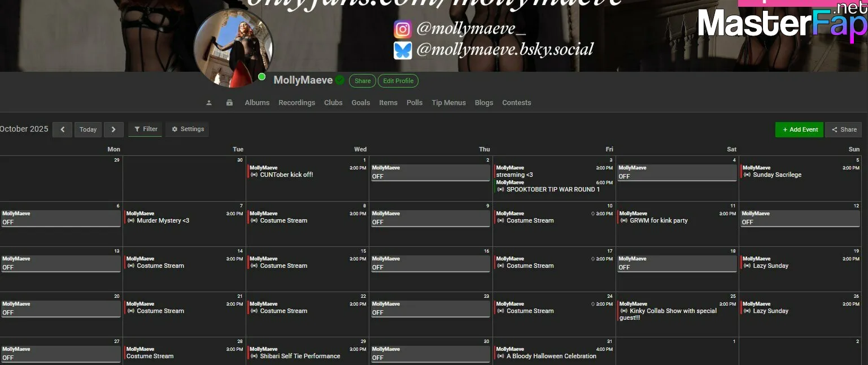Click the Share button beside the username
This screenshot has height=365, width=868.
(x=363, y=81)
